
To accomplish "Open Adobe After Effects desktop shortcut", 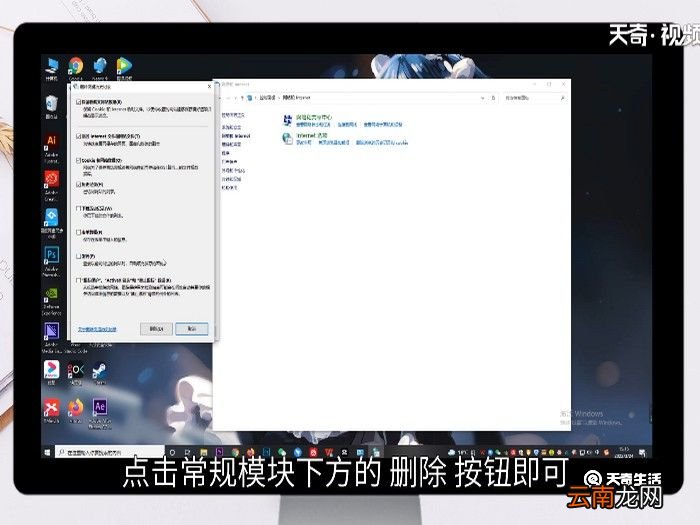I will pyautogui.click(x=100, y=413).
